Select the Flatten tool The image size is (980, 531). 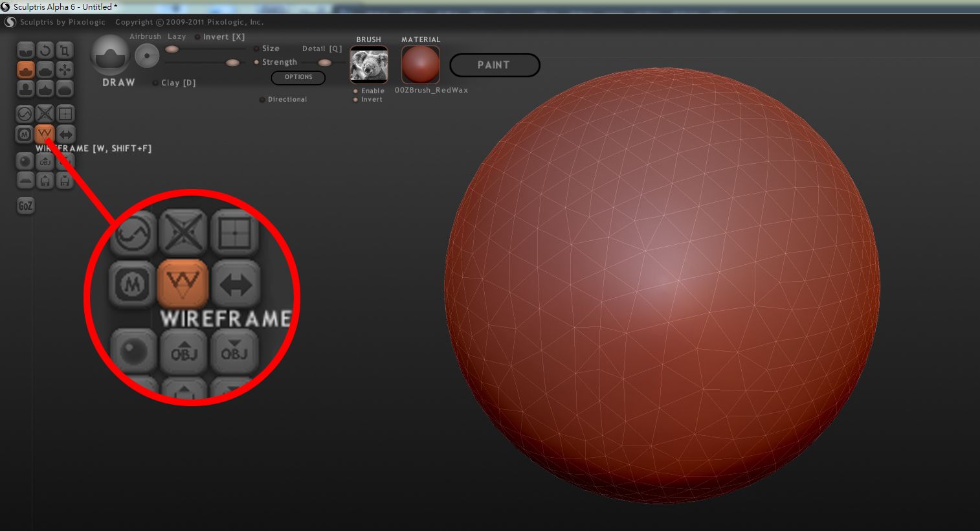[x=45, y=69]
